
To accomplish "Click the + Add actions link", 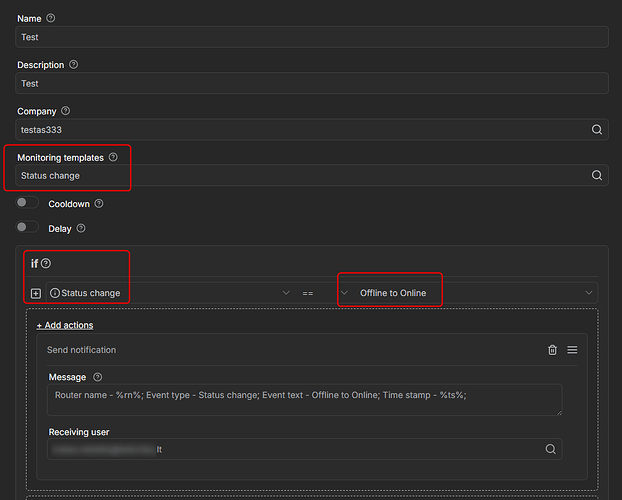I will point(65,325).
